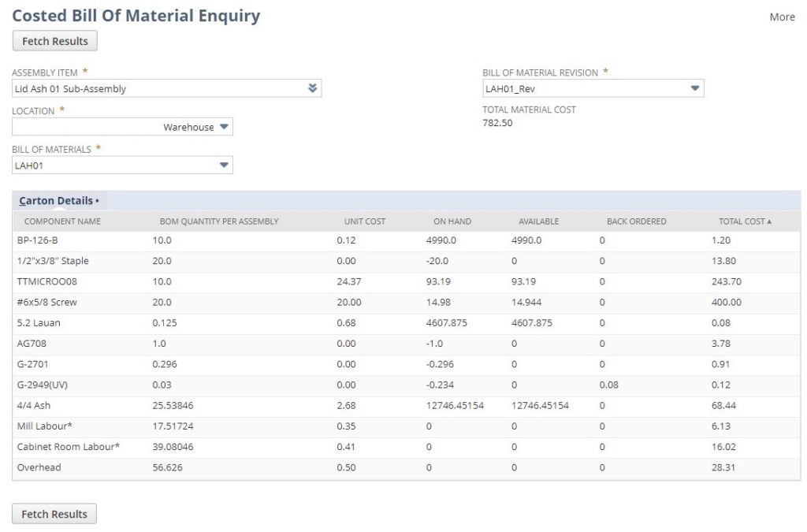Screen dimensions: 807x532
Task: Select the Overhead component row
Action: point(39,467)
